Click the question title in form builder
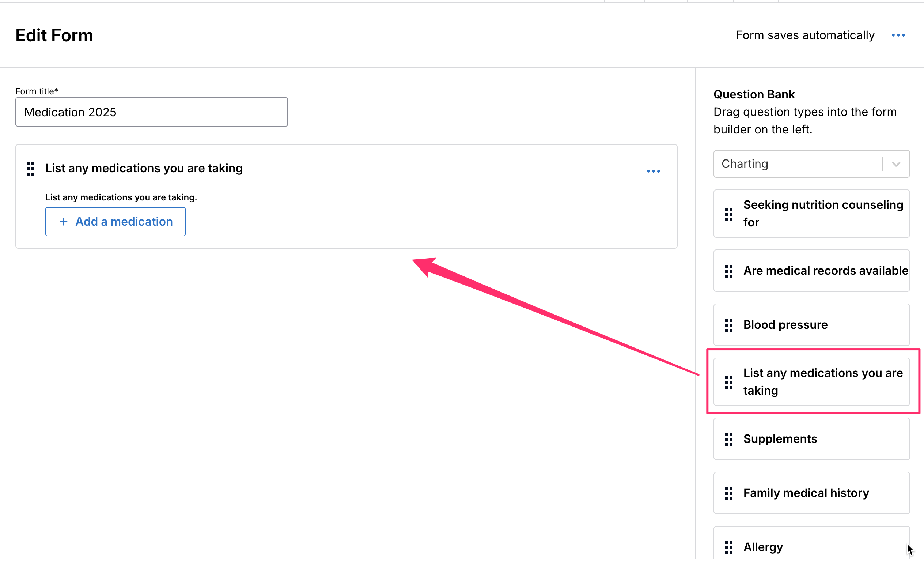This screenshot has width=924, height=561. click(x=144, y=169)
